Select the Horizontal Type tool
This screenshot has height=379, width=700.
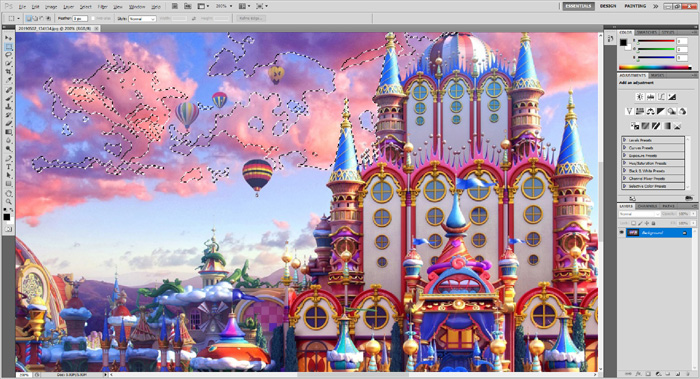pyautogui.click(x=8, y=167)
